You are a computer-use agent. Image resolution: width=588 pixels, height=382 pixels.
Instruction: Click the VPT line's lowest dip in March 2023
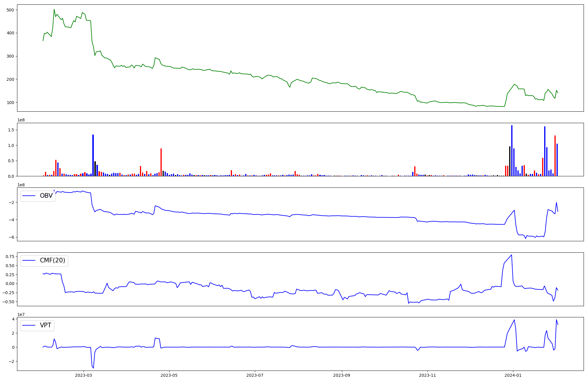point(93,368)
